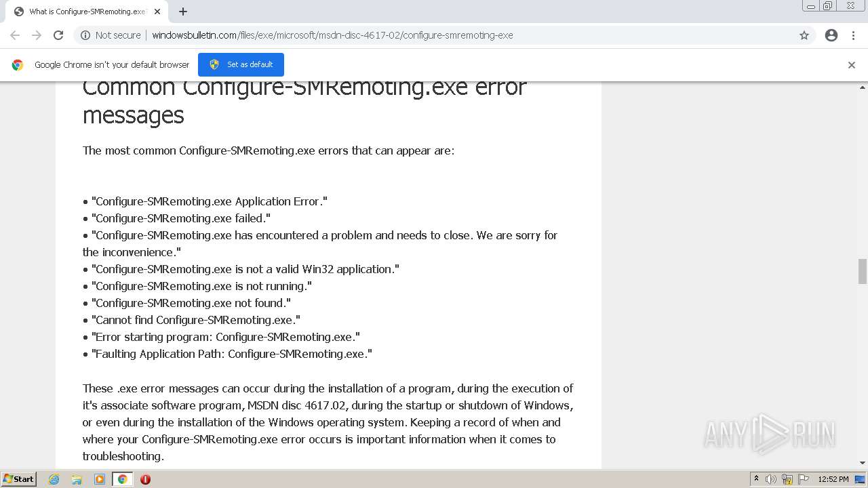Image resolution: width=868 pixels, height=488 pixels.
Task: Open the Windows Start menu
Action: [x=19, y=479]
